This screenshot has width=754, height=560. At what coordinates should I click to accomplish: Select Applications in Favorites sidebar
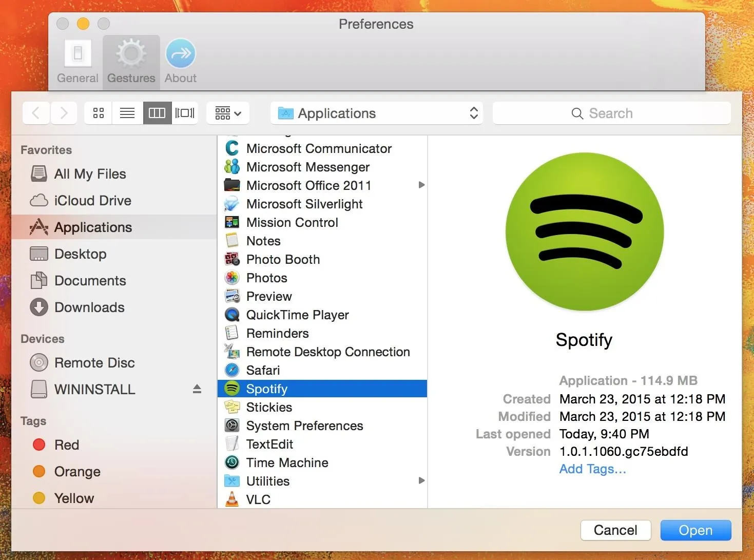click(114, 227)
